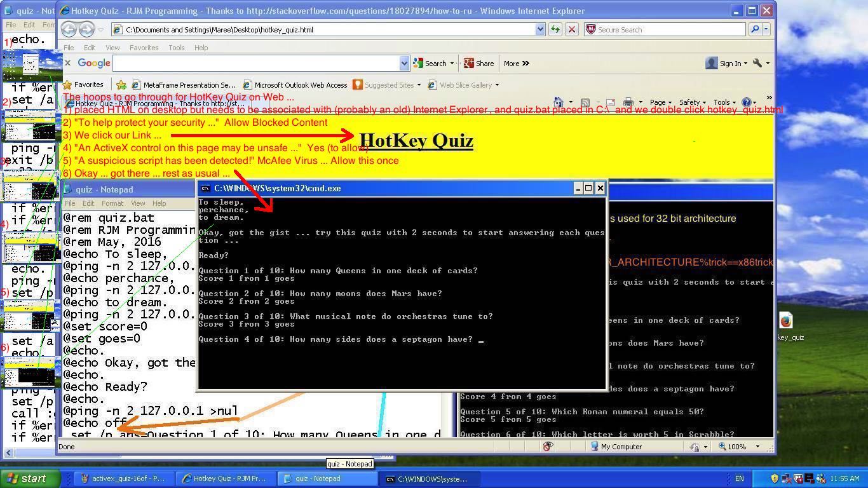Expand the command bar overflow chevron
This screenshot has height=488, width=868.
pyautogui.click(x=768, y=98)
